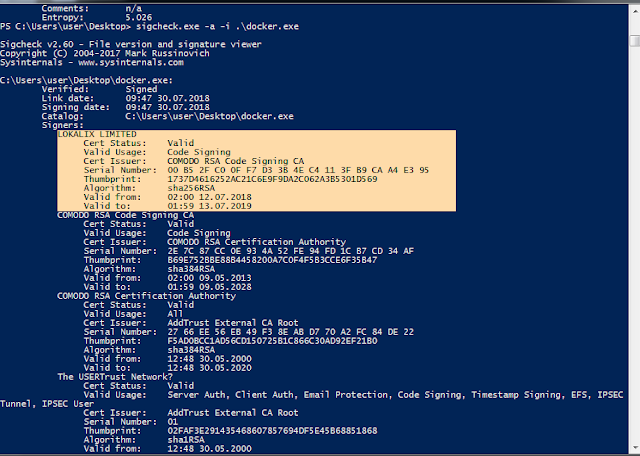Click thumbprint starting 02FAF3E2
The width and height of the screenshot is (640, 456).
272,431
